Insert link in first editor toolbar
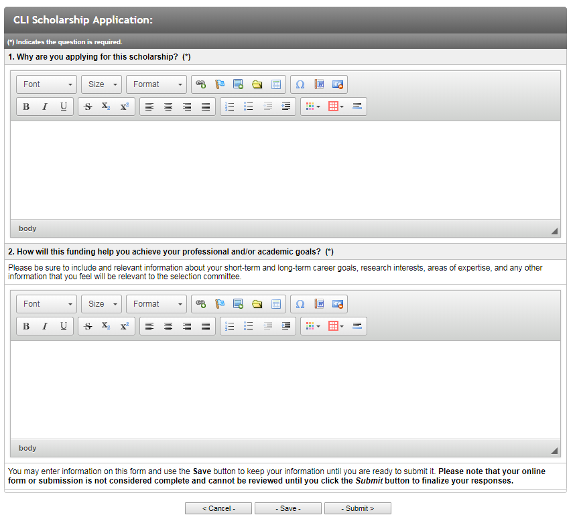The width and height of the screenshot is (575, 521). tap(201, 84)
